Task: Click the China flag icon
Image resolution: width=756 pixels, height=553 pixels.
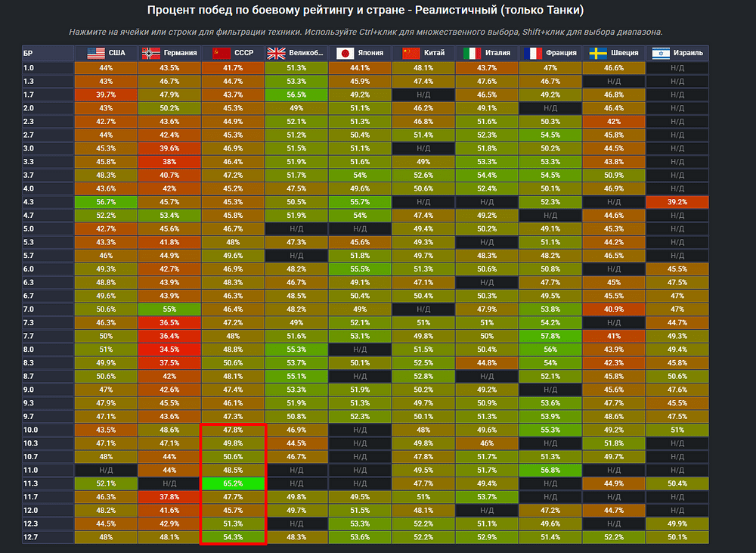Action: [411, 54]
